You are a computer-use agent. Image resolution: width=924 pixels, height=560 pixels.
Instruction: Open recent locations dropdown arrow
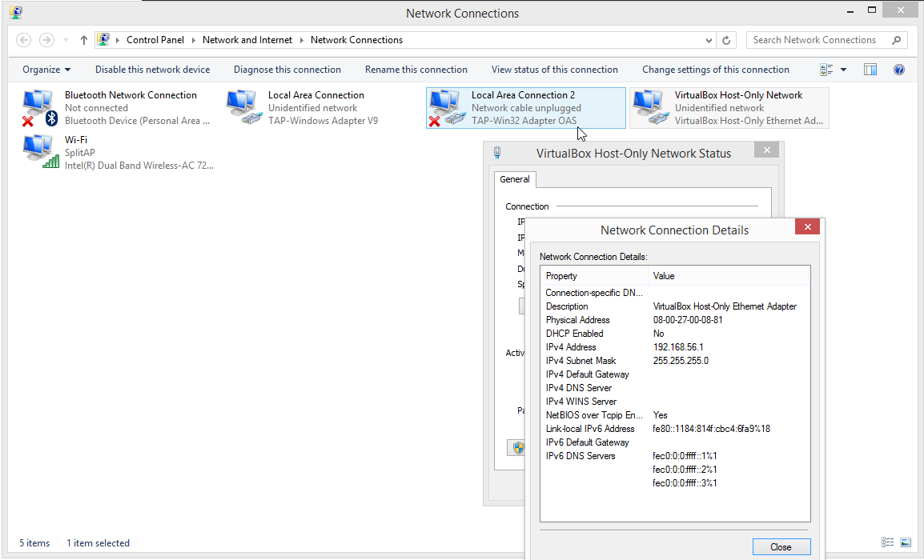point(66,40)
